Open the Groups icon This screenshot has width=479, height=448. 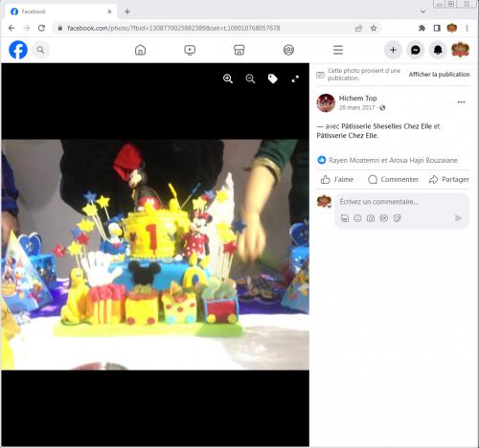288,50
